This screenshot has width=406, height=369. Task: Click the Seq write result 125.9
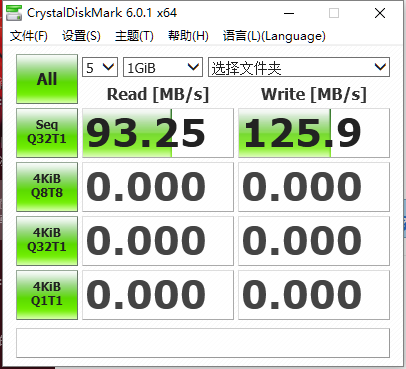[314, 133]
